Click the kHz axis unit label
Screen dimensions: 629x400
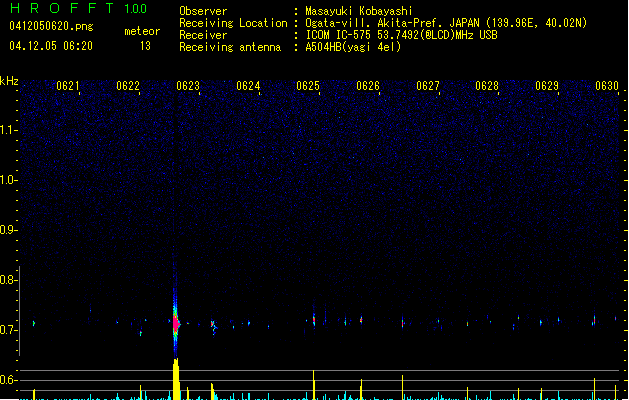click(x=9, y=81)
